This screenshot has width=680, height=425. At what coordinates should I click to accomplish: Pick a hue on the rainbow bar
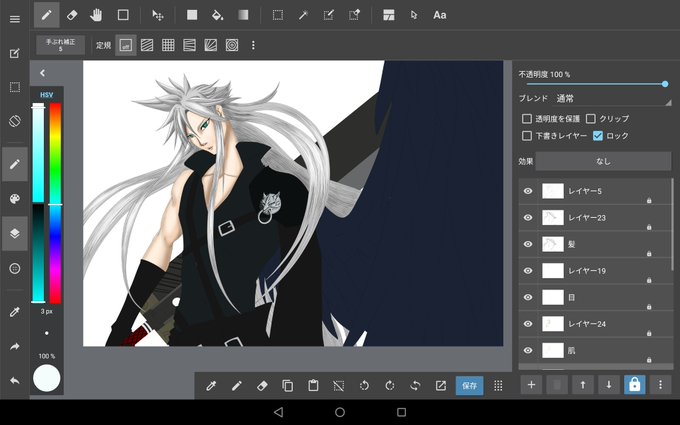[55, 203]
